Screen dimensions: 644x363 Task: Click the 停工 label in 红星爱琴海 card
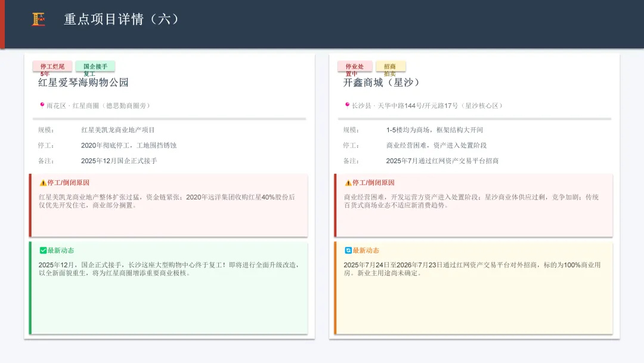[x=46, y=146]
